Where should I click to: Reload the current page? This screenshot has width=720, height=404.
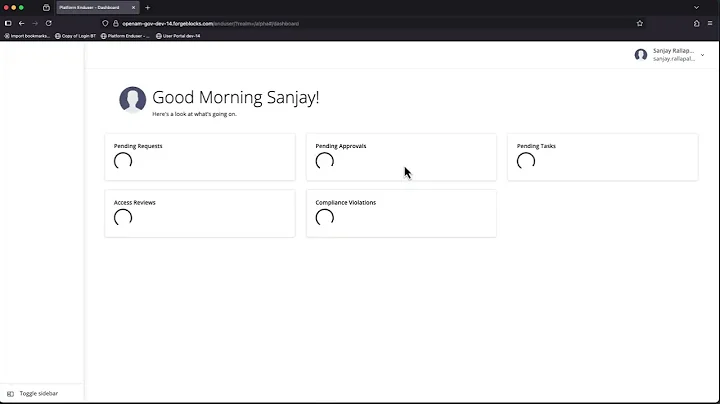pyautogui.click(x=49, y=23)
